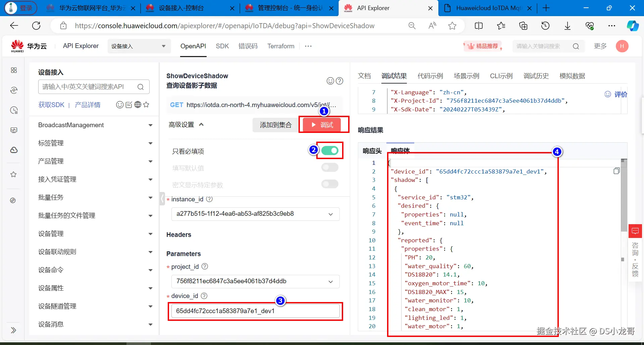Click 精品推荐 button
Viewport: 644px width, 345px height.
[x=483, y=46]
